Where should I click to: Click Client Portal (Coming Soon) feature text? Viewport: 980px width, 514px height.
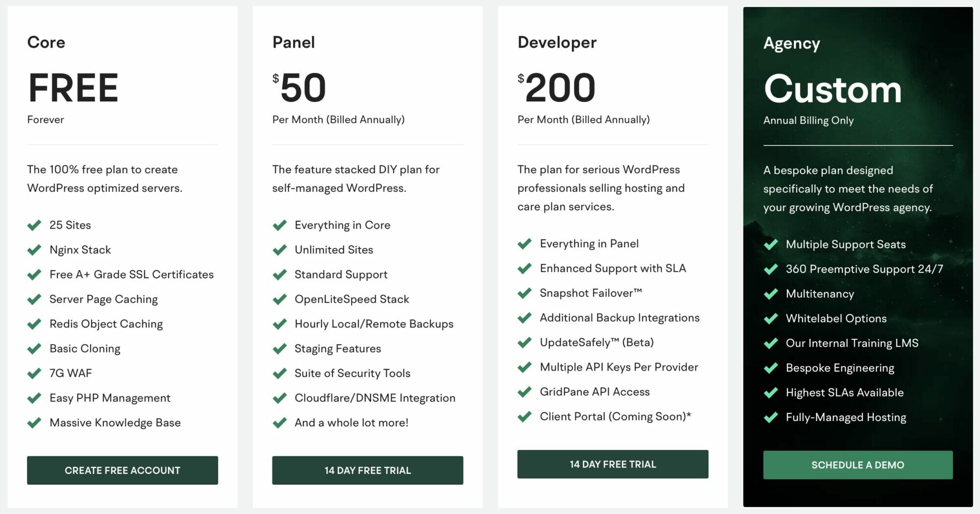click(615, 417)
